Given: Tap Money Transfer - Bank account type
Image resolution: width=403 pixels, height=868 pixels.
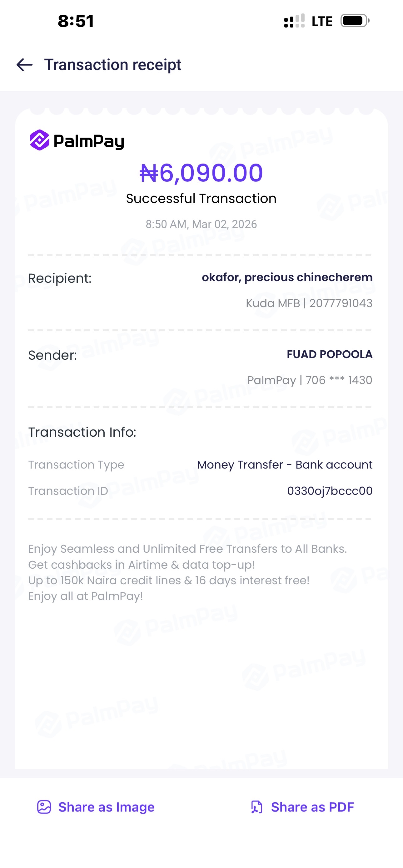Looking at the screenshot, I should point(285,465).
